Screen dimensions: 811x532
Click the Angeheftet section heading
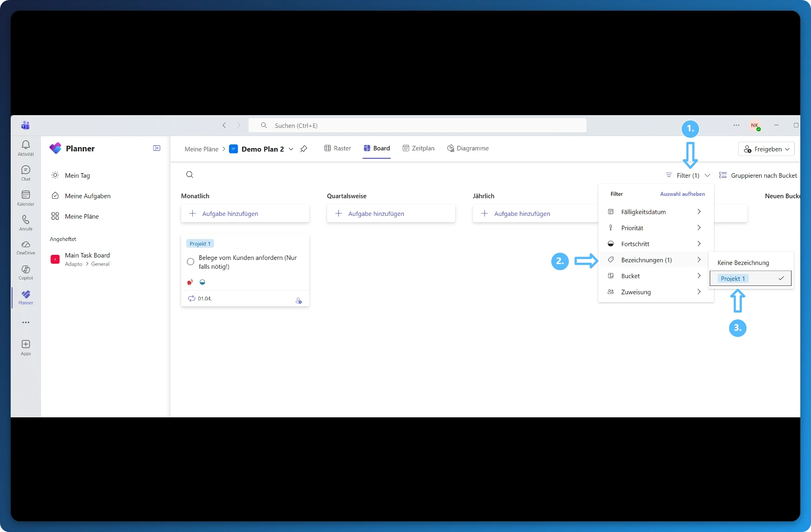[x=63, y=239]
